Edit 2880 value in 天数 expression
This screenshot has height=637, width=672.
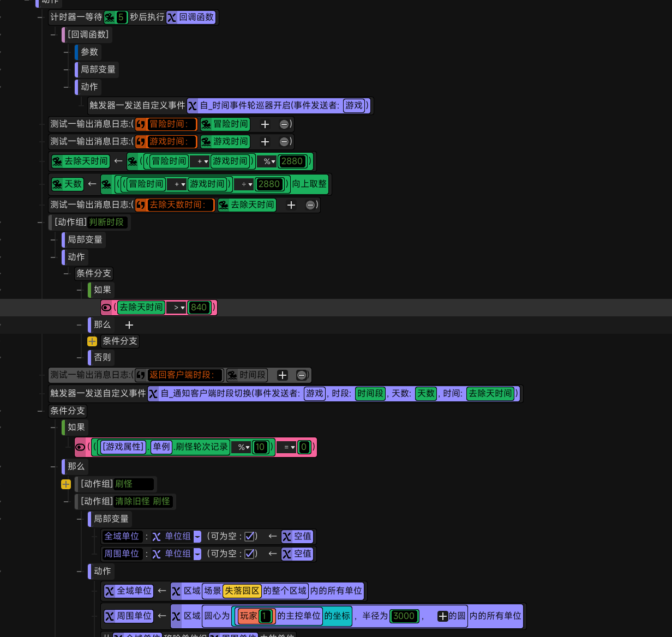[x=269, y=184]
